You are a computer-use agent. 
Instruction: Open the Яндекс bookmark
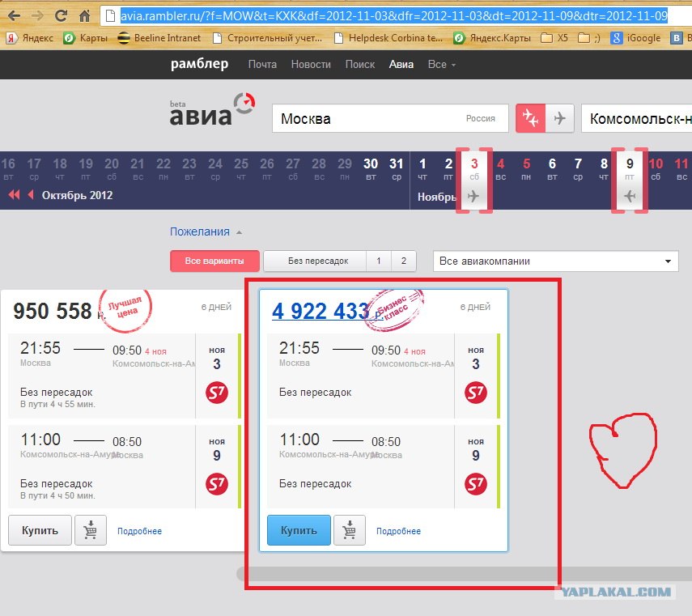(30, 38)
